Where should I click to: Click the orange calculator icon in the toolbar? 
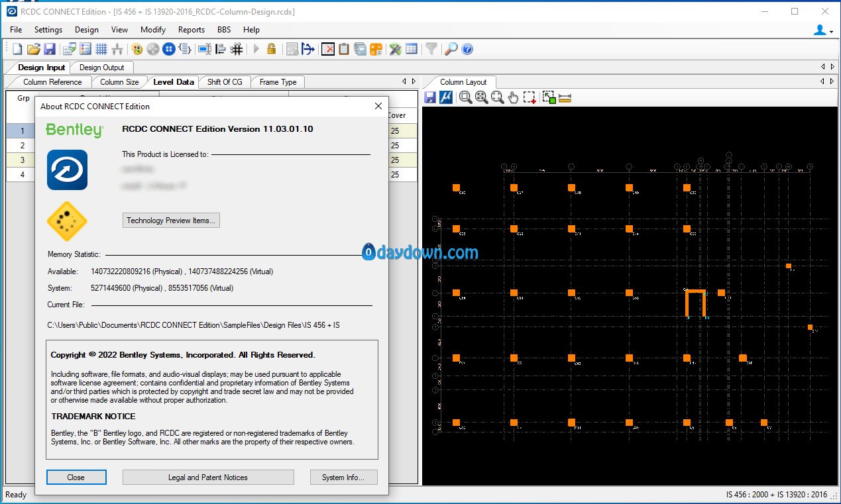pos(376,49)
